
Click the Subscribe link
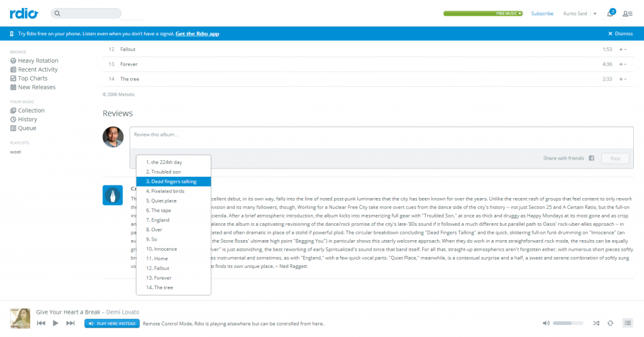542,13
